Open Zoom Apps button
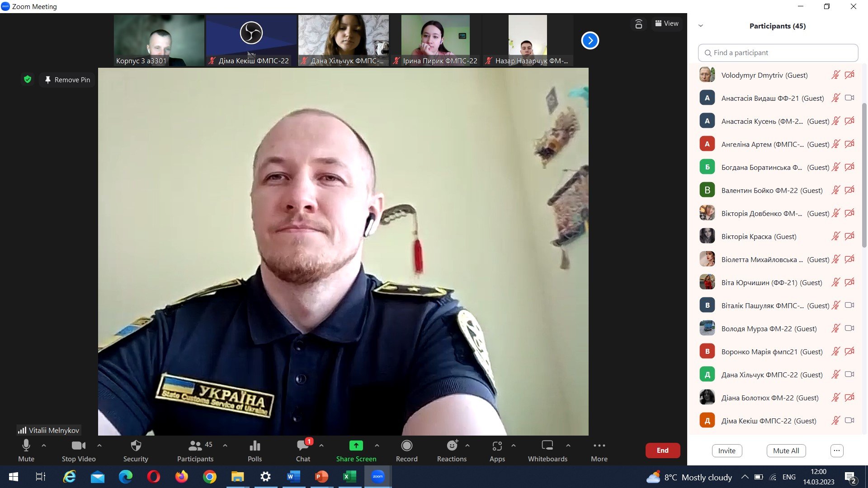Viewport: 868px width, 488px height. (x=497, y=450)
